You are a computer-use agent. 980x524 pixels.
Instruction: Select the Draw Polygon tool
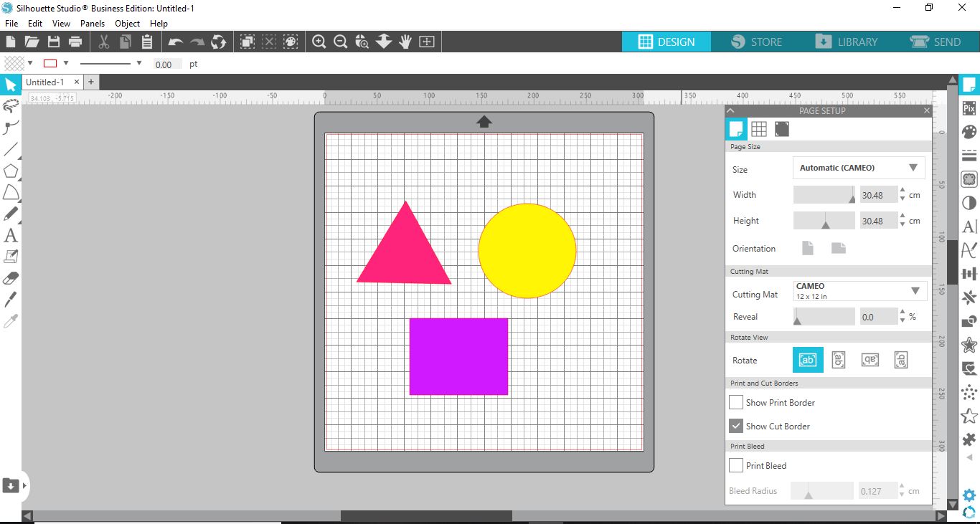(x=10, y=171)
